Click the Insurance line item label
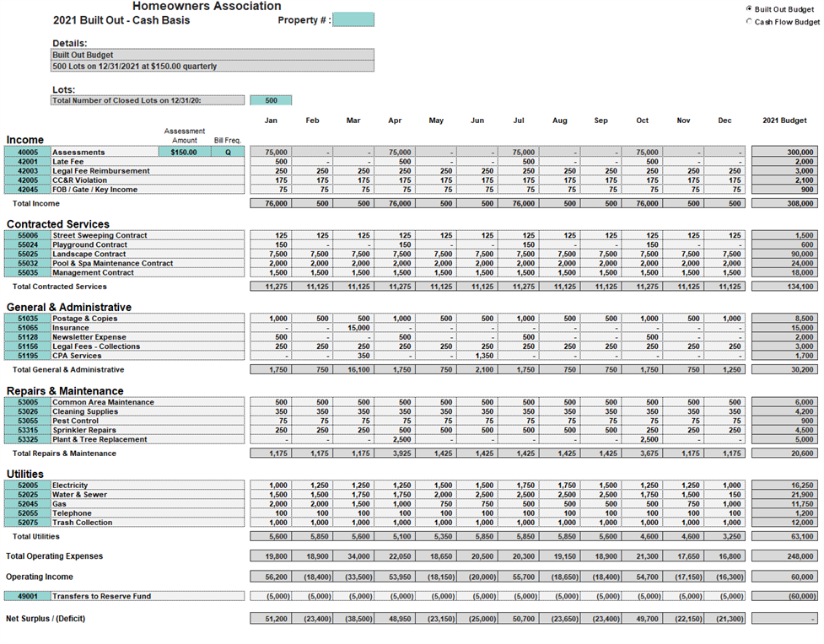Viewport: 824px width, 644px height. (71, 328)
